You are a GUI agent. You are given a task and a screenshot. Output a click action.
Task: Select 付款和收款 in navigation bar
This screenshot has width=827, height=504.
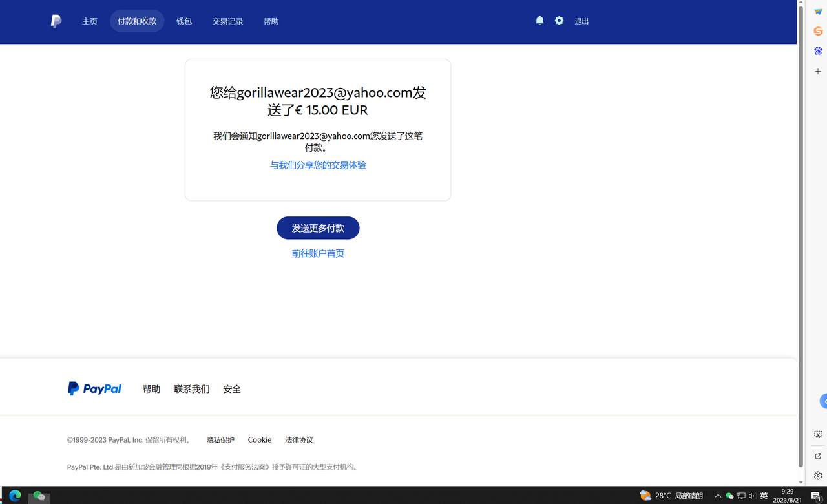pos(137,21)
